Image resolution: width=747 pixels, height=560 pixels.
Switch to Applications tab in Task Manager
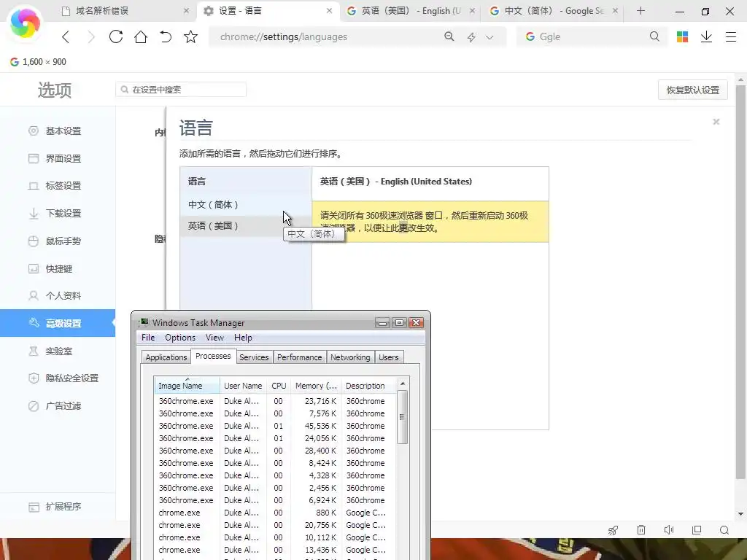[x=166, y=357]
